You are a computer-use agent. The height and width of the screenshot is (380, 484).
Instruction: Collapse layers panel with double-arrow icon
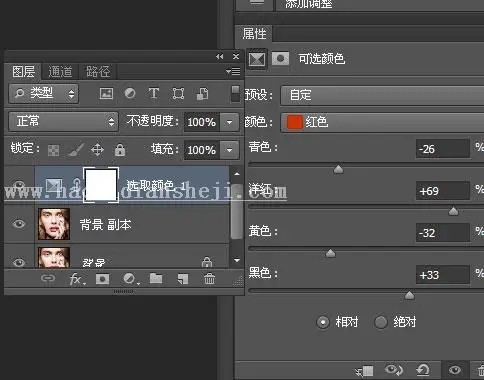(x=219, y=57)
